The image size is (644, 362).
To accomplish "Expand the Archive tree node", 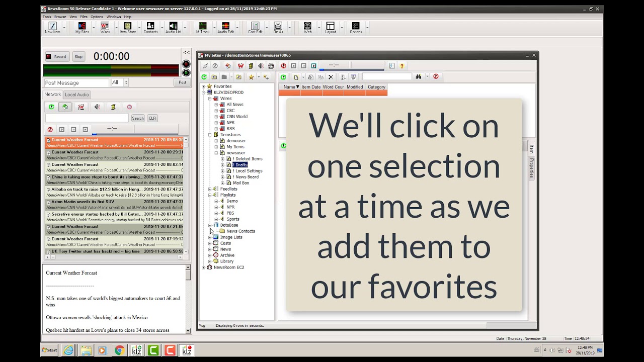I will point(210,255).
